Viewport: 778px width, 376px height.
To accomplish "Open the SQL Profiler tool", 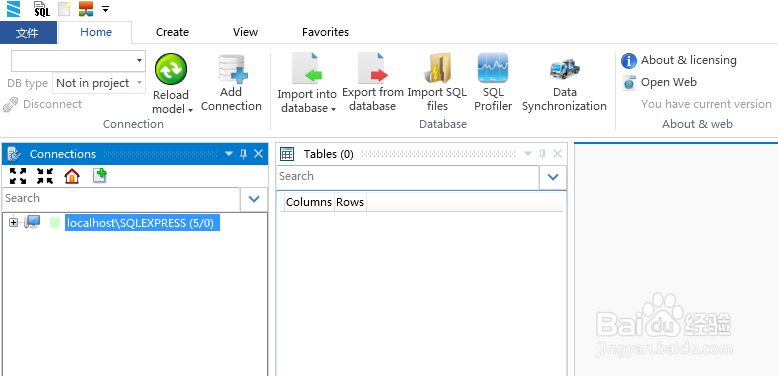I will click(493, 82).
